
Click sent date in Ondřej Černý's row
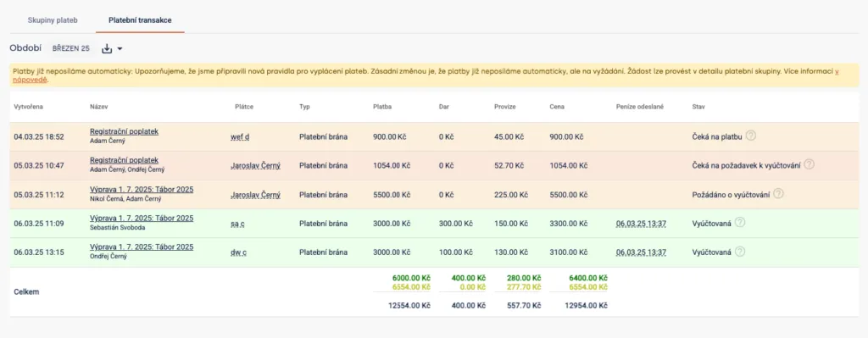[x=641, y=252]
